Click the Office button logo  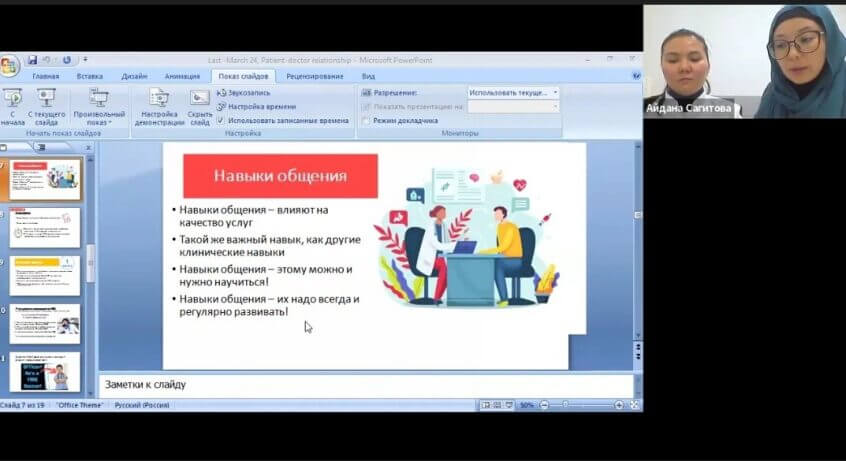10,66
